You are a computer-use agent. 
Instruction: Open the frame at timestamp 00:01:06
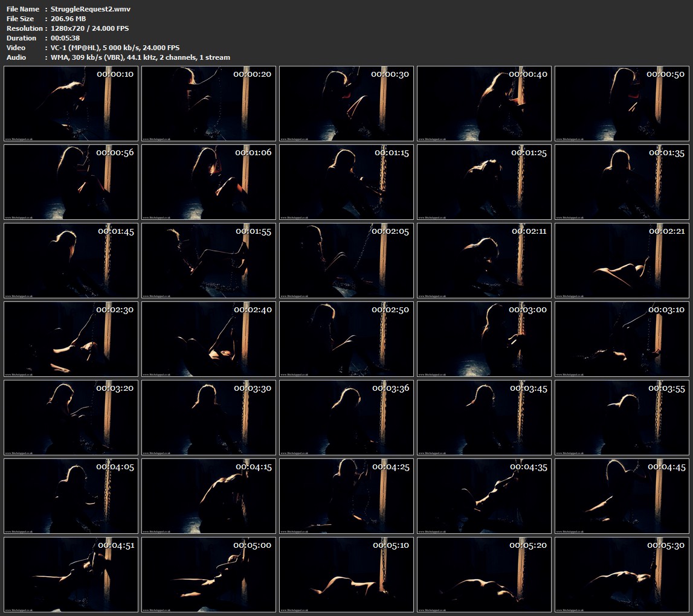208,182
